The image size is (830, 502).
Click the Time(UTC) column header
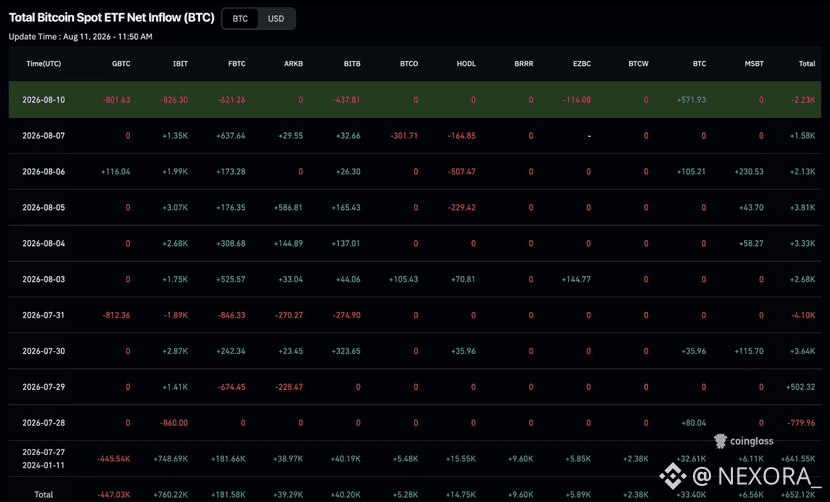tap(43, 64)
